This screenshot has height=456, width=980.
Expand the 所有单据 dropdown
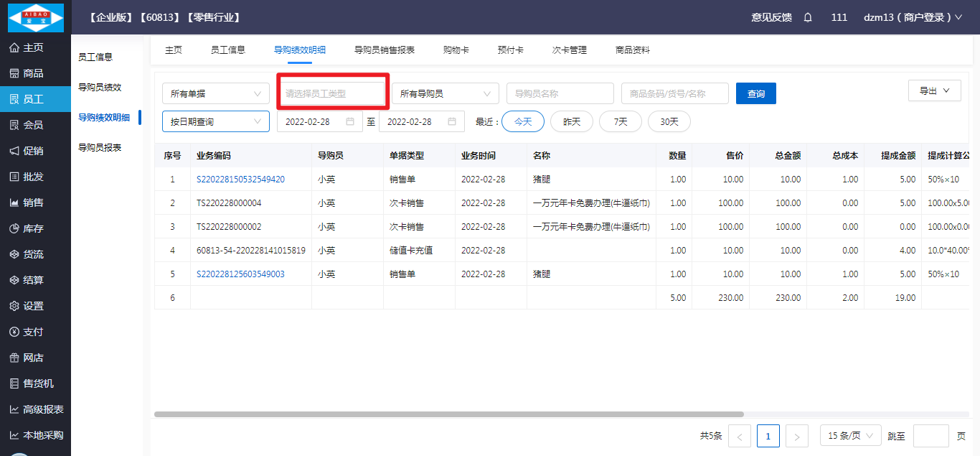[x=215, y=93]
